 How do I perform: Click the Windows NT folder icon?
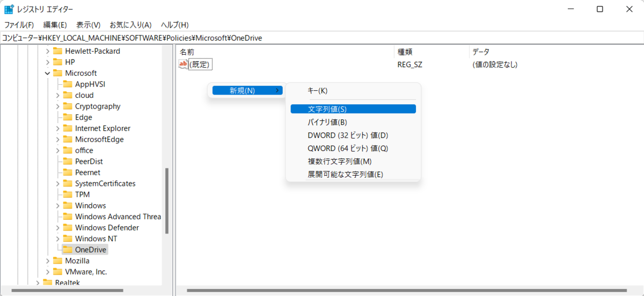tap(67, 239)
